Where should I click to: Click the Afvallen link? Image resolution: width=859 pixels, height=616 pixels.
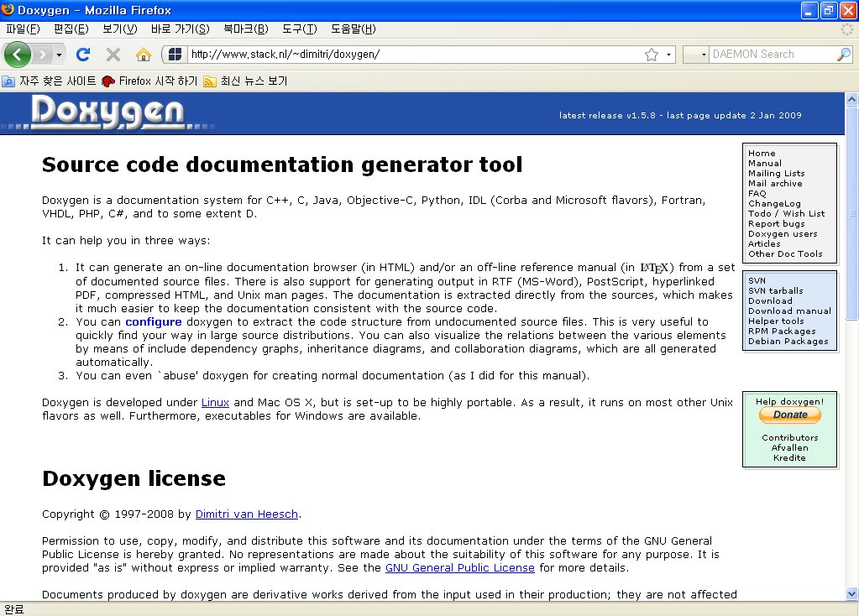(789, 448)
